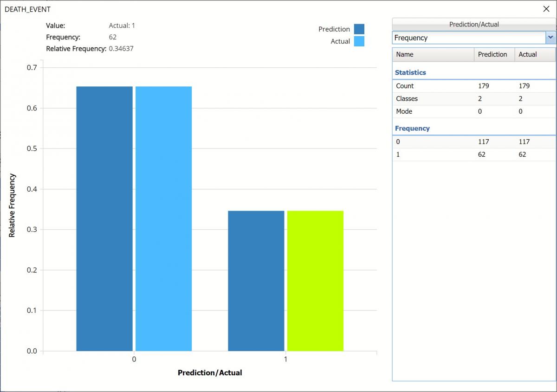Select the Prediction bar for class 0
The image size is (557, 392).
[104, 218]
